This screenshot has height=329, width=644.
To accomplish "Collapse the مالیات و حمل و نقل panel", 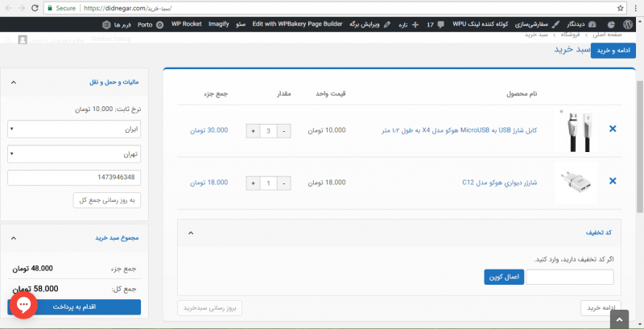I will [15, 82].
